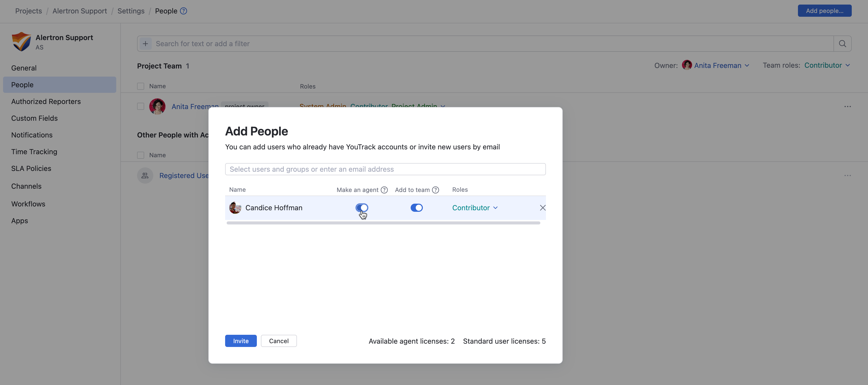The height and width of the screenshot is (385, 868).
Task: Go to Alertron Support breadcrumb link
Action: [x=79, y=11]
